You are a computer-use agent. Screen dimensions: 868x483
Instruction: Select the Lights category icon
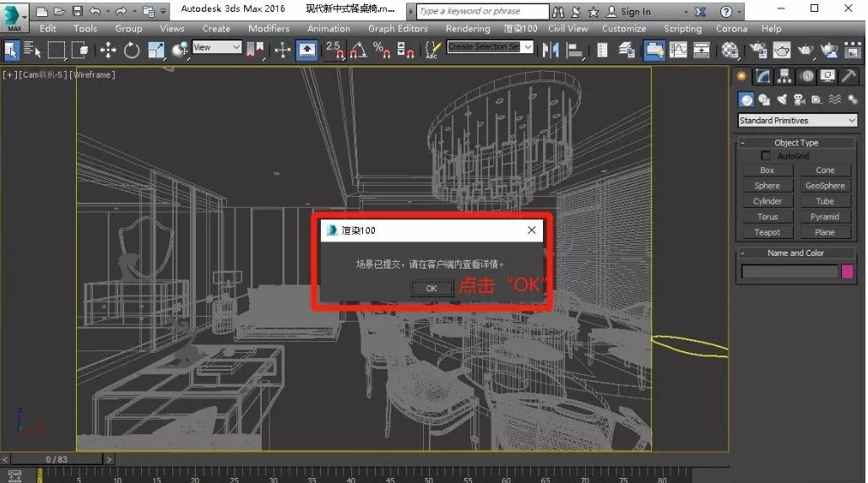pos(782,99)
